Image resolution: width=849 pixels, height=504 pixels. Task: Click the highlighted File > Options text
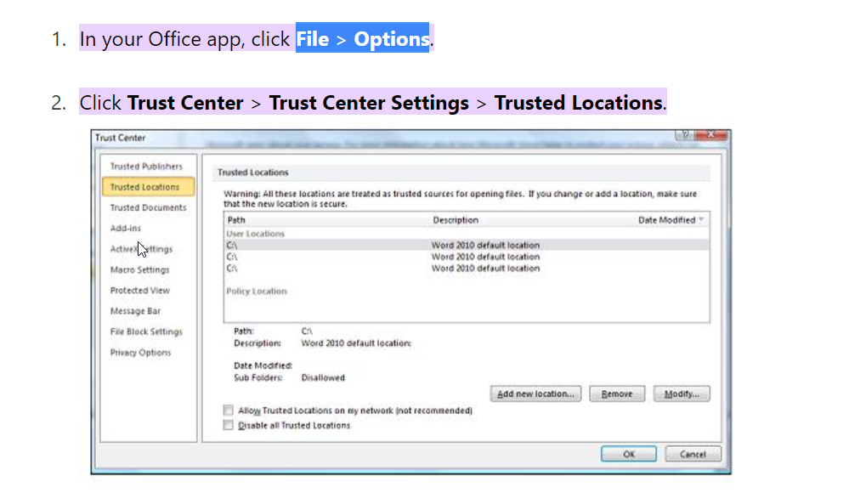362,39
